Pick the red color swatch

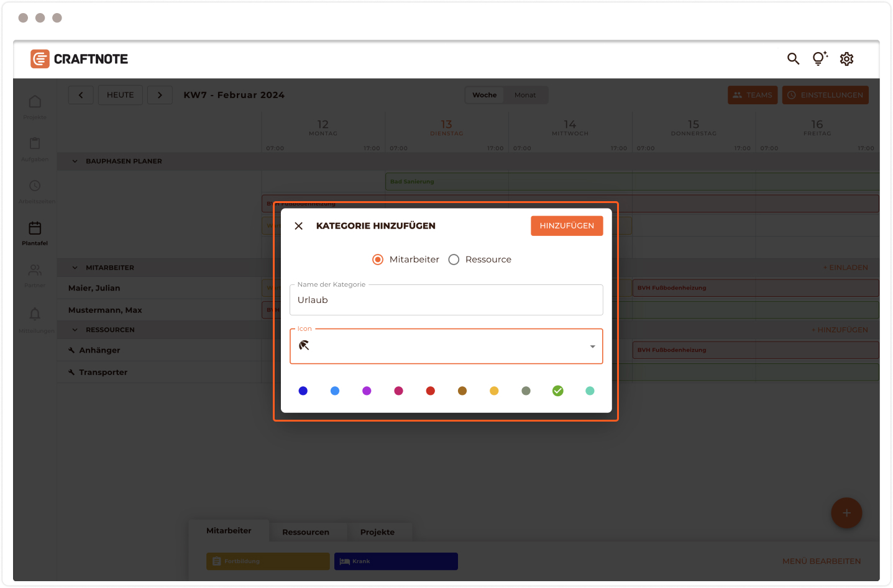point(430,391)
